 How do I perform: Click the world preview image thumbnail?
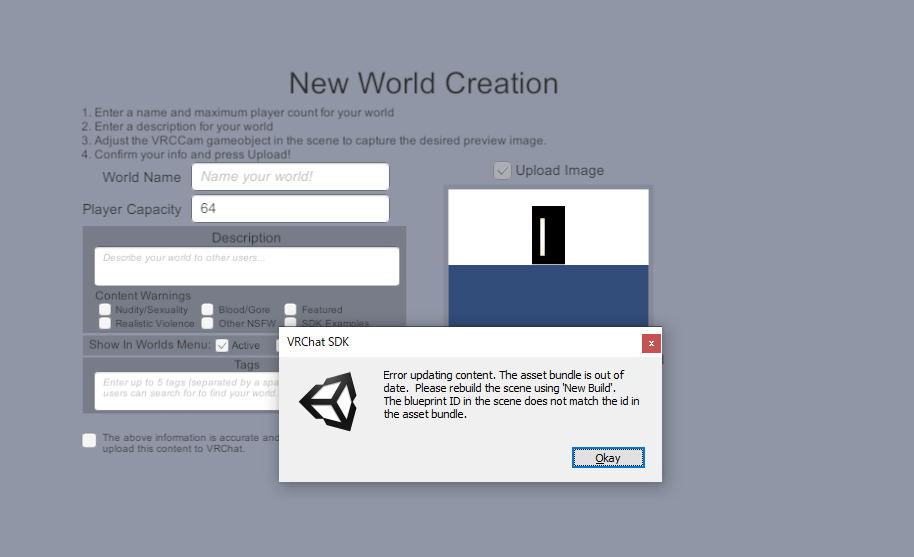[x=548, y=258]
